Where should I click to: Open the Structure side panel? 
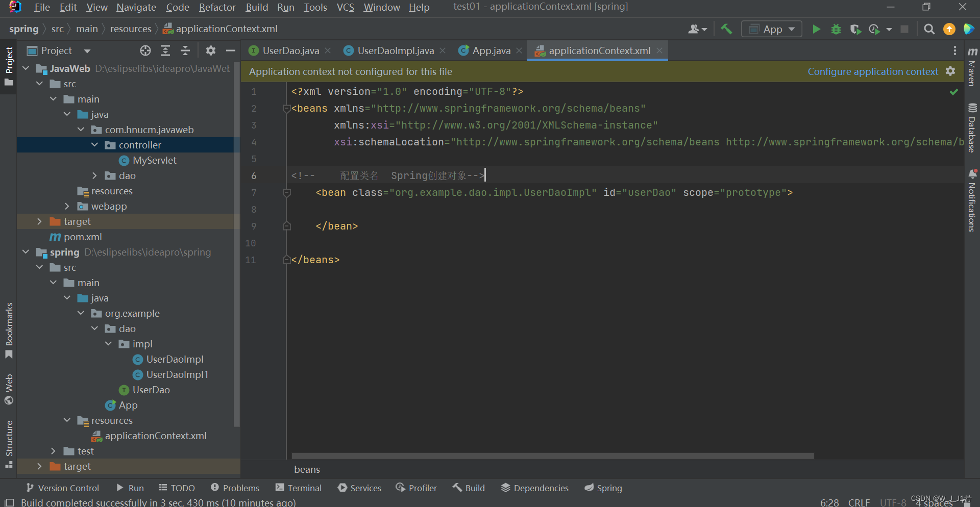pos(9,444)
